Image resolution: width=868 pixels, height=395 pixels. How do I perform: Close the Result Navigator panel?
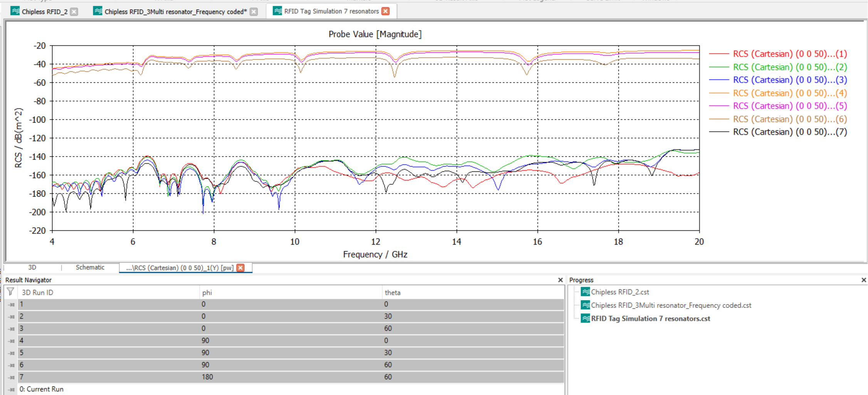pyautogui.click(x=560, y=280)
